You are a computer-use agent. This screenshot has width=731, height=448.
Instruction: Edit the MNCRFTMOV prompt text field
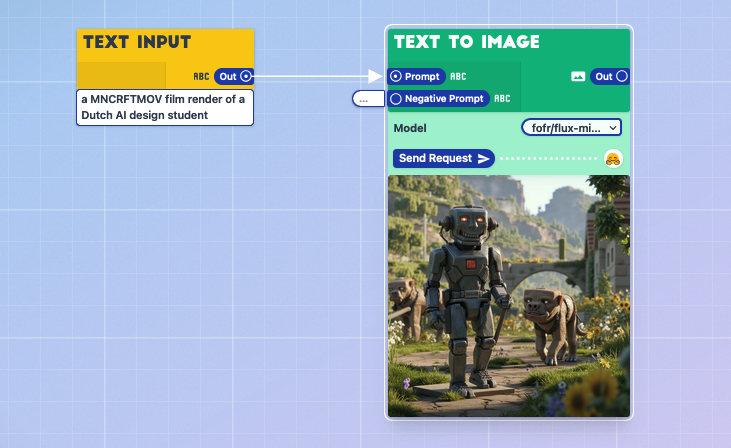[165, 108]
